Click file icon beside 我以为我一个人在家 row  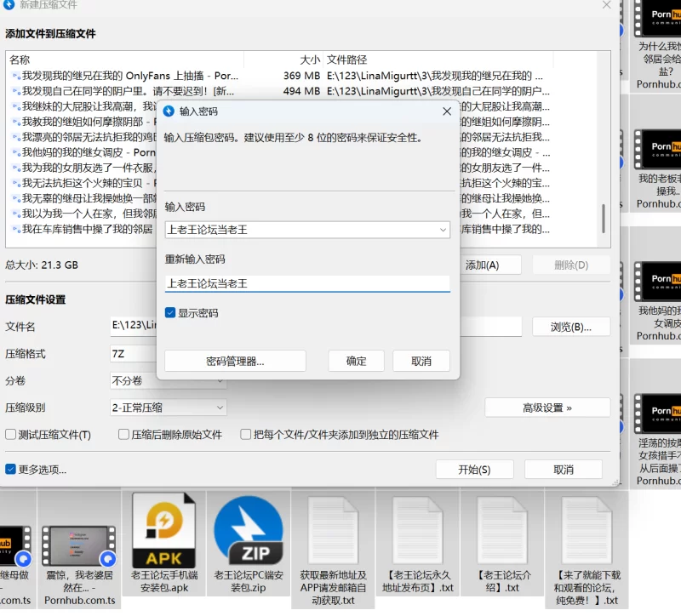(x=16, y=214)
